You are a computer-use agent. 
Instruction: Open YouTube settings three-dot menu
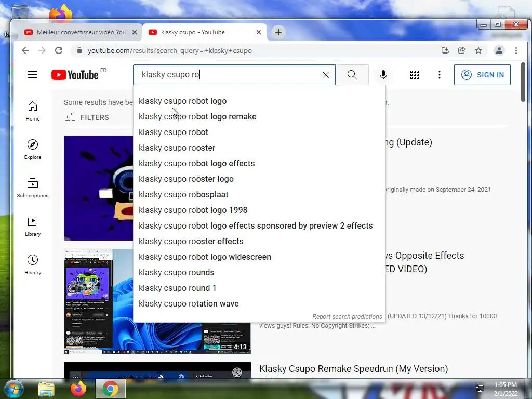440,75
